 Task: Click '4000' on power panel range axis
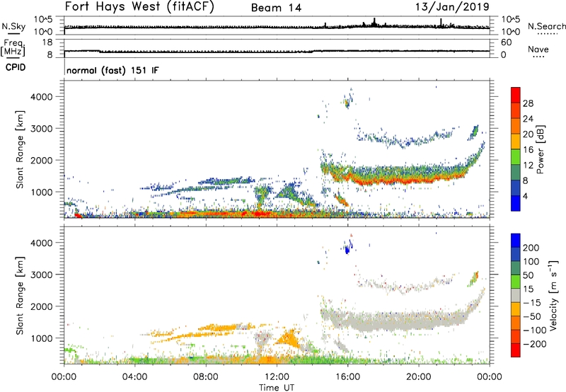pos(41,97)
